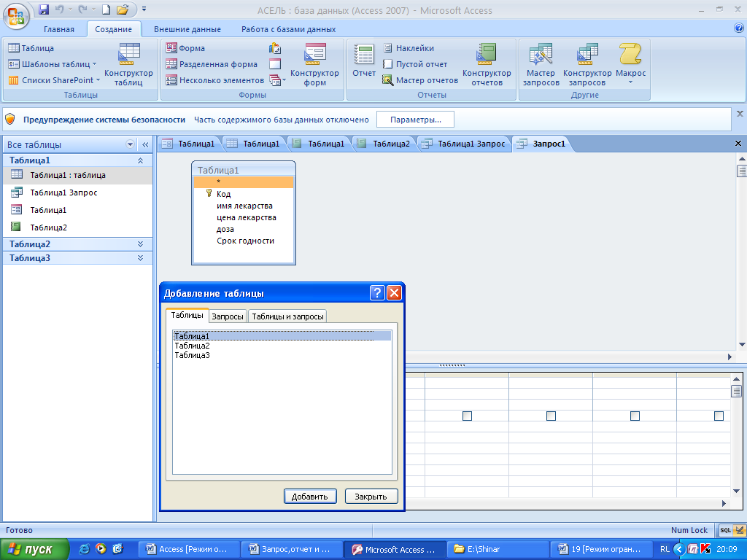Image resolution: width=747 pixels, height=560 pixels.
Task: Close the Запрос1 document tab with X
Action: click(x=738, y=144)
